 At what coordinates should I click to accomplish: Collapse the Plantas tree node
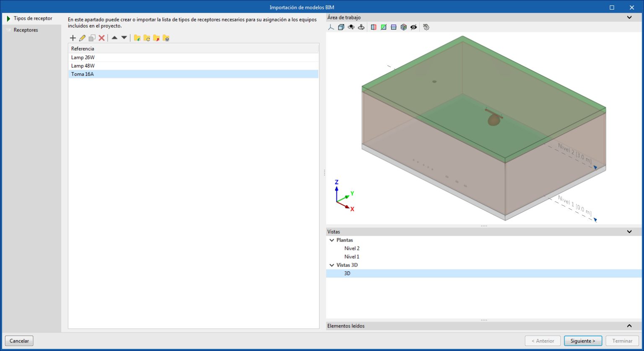tap(332, 240)
